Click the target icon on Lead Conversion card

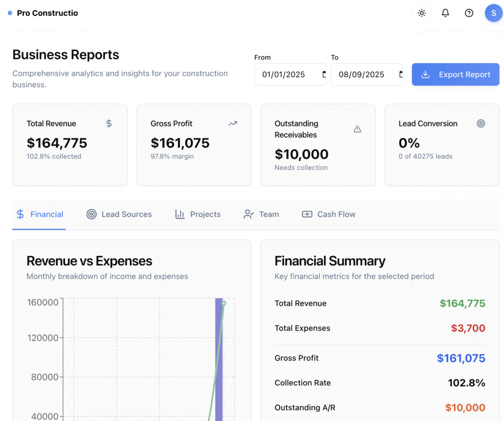click(x=481, y=124)
